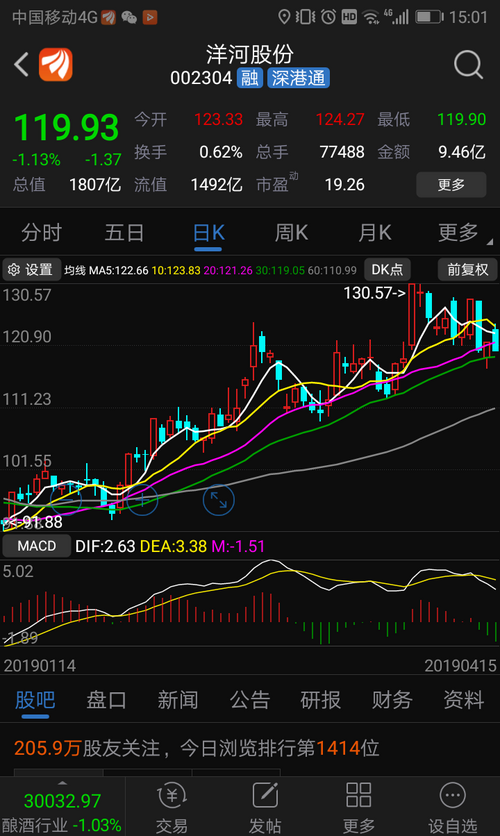
Task: Open the stock search magnifier icon
Action: coord(468,65)
